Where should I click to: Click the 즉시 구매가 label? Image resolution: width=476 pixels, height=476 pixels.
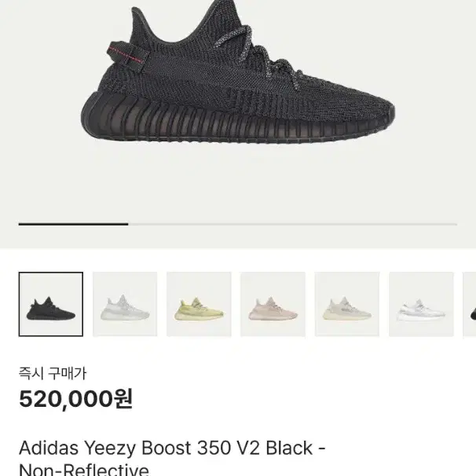[53, 373]
